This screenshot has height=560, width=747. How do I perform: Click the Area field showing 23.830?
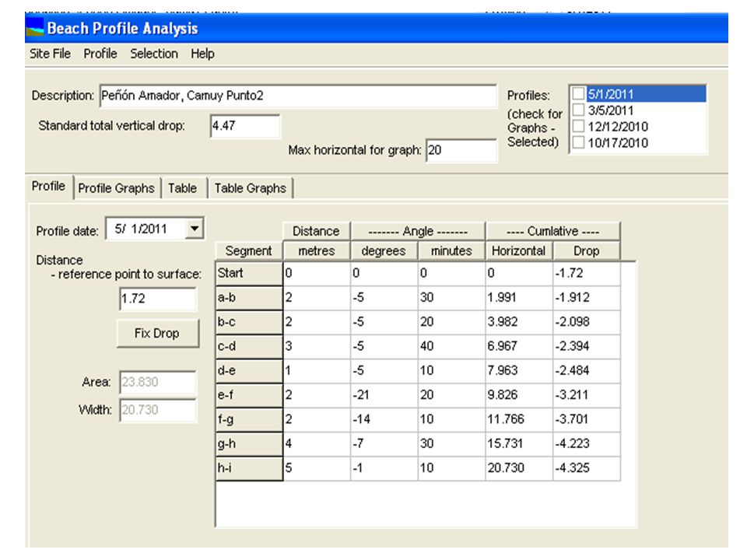tap(158, 383)
